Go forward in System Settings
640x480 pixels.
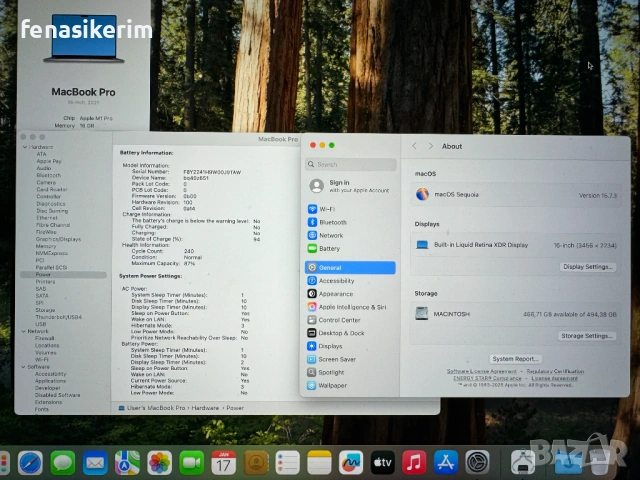click(x=430, y=146)
